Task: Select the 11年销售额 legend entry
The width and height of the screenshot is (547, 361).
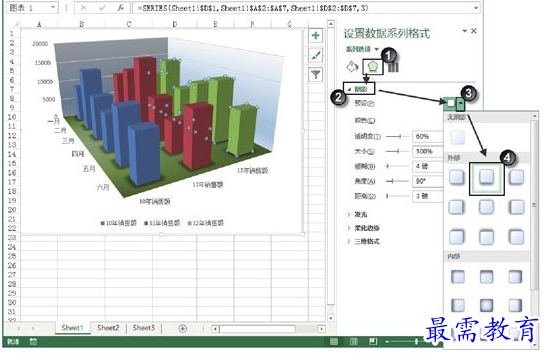Action: pyautogui.click(x=162, y=223)
